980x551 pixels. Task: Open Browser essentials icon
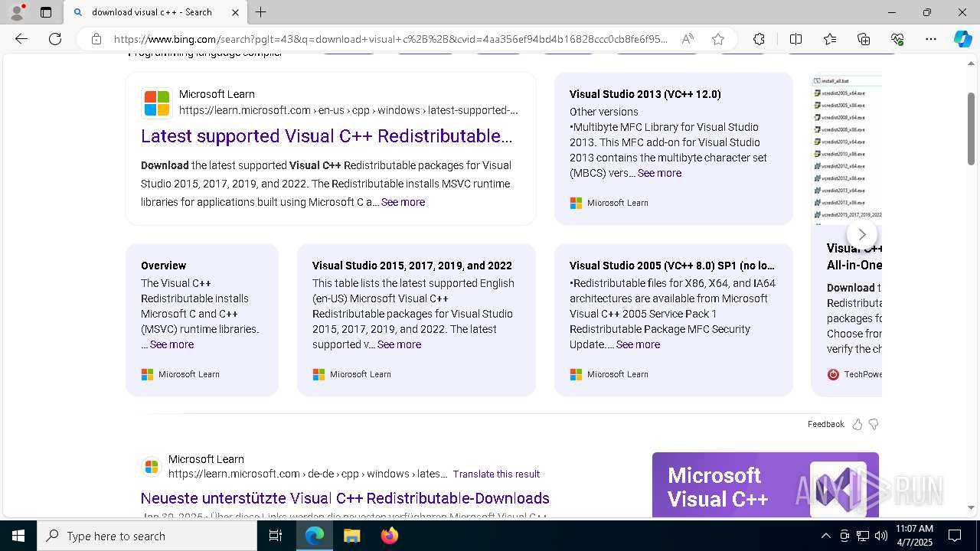tap(897, 39)
